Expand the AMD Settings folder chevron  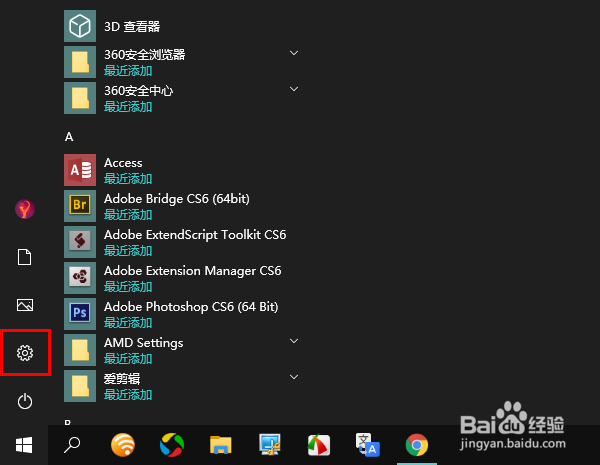(x=294, y=341)
